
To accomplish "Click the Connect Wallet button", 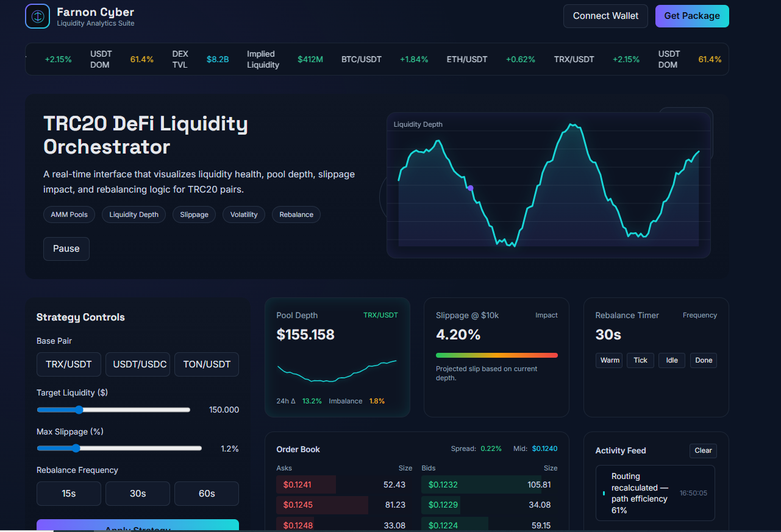I will click(605, 16).
